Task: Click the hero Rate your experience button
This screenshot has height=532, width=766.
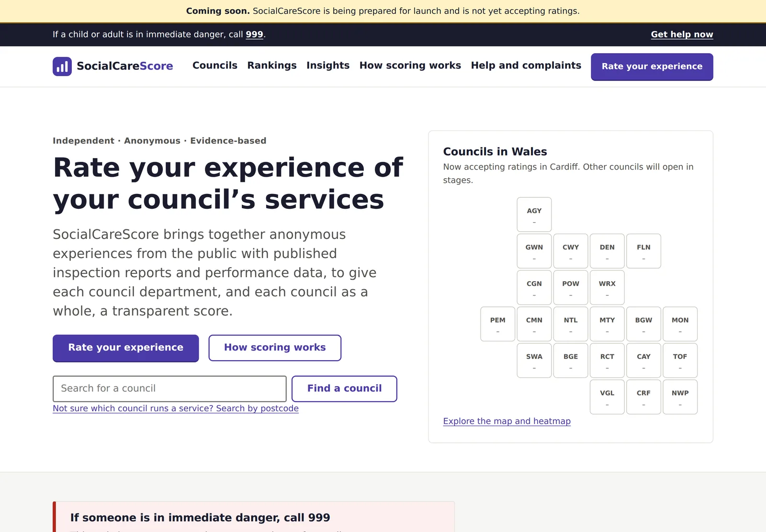Action: click(x=126, y=348)
